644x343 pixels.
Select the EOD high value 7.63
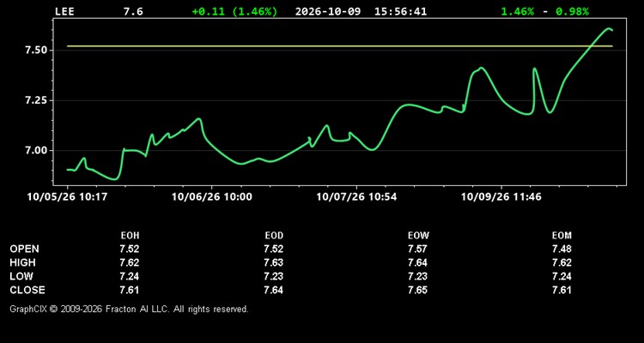[274, 262]
